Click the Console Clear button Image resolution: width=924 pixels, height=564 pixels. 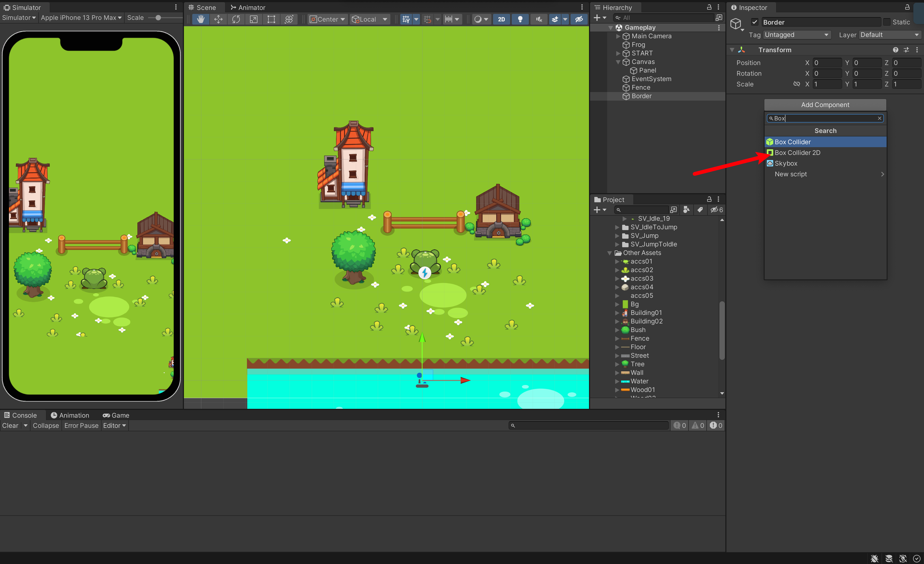(10, 425)
